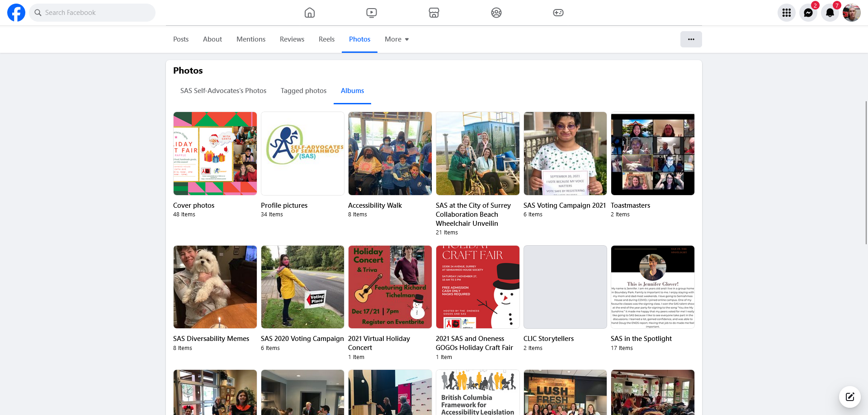Open 2021 Virtual Holiday Concert thumbnail
The height and width of the screenshot is (415, 868).
390,287
